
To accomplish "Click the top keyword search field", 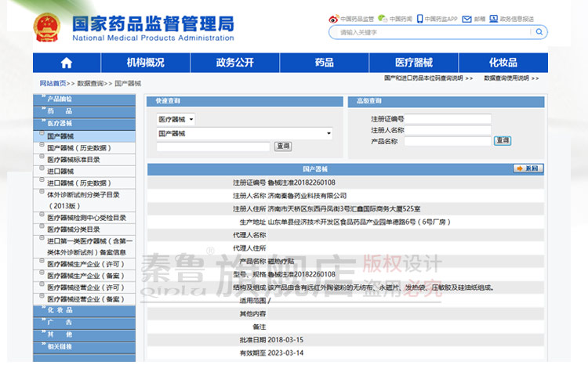I will pos(433,32).
